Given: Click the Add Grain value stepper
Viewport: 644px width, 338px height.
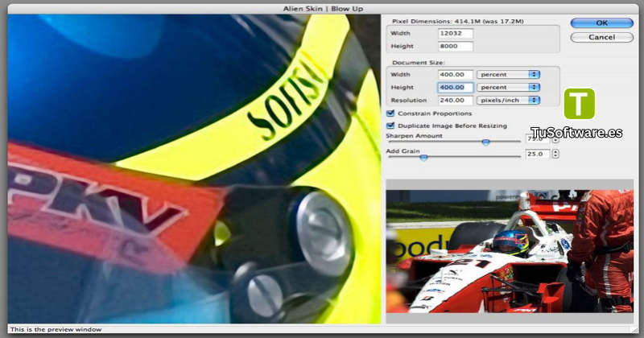Looking at the screenshot, I should (555, 154).
